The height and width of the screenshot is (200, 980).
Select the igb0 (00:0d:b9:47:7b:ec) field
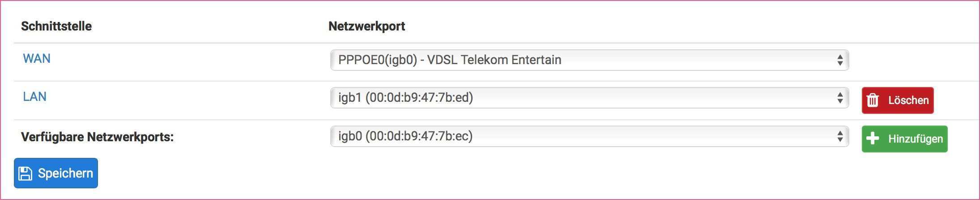point(405,136)
